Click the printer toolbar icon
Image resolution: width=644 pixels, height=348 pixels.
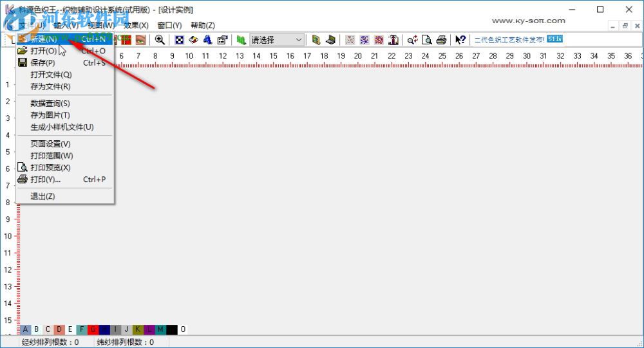click(x=442, y=40)
